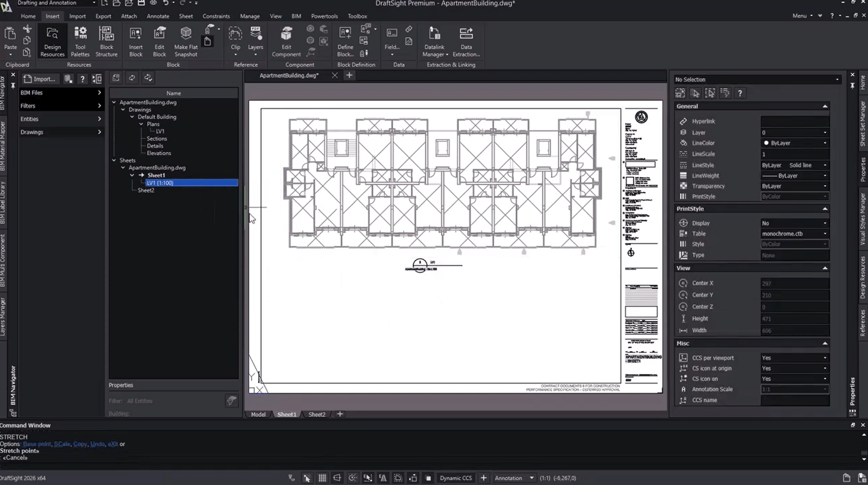The width and height of the screenshot is (868, 485).
Task: Collapse the Plans tree node
Action: 141,125
